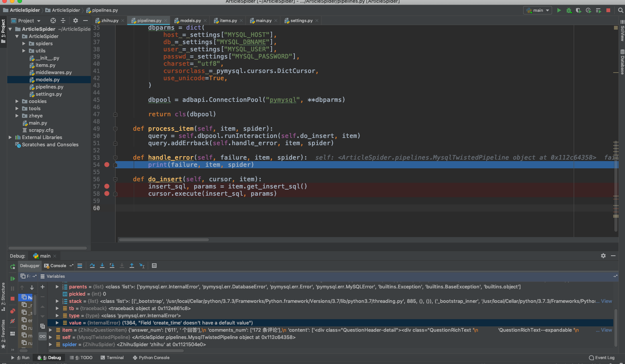Expand the 'item' variable in Variables pane
The image size is (625, 364).
[51, 330]
